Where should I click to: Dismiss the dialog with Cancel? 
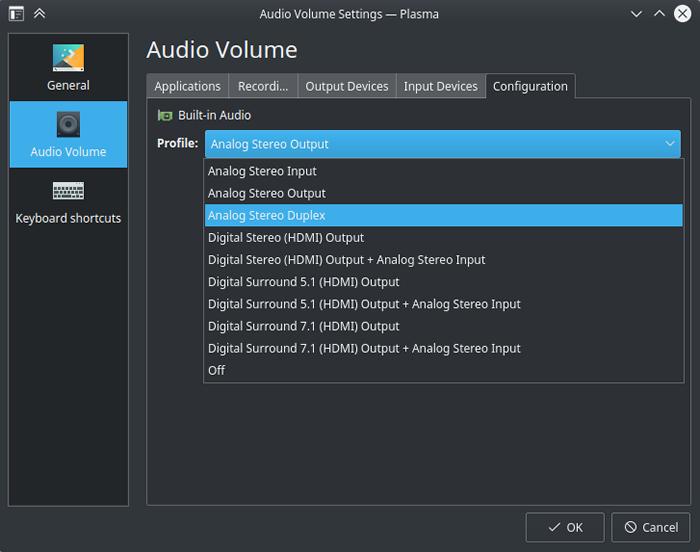pos(651,527)
